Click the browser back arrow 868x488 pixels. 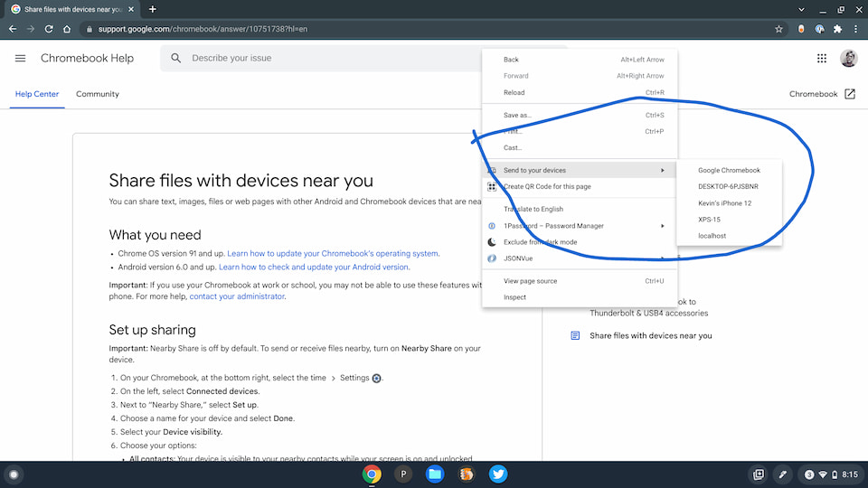[12, 29]
